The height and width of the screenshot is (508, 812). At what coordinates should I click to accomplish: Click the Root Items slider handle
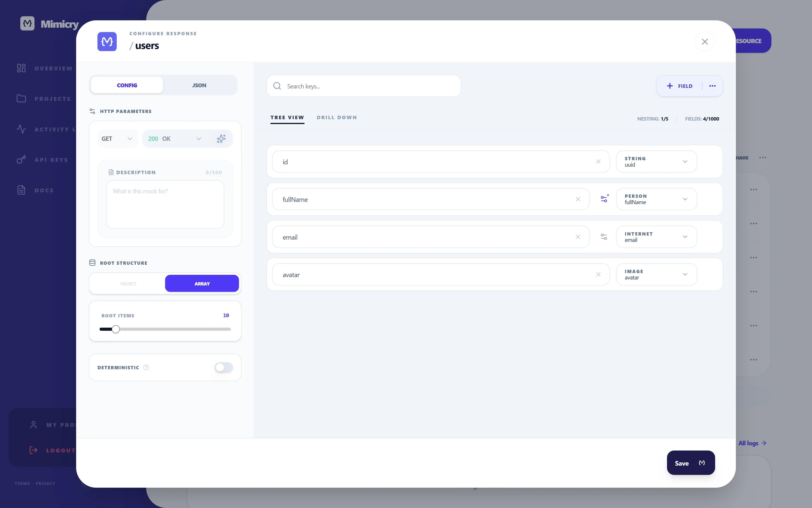[115, 329]
